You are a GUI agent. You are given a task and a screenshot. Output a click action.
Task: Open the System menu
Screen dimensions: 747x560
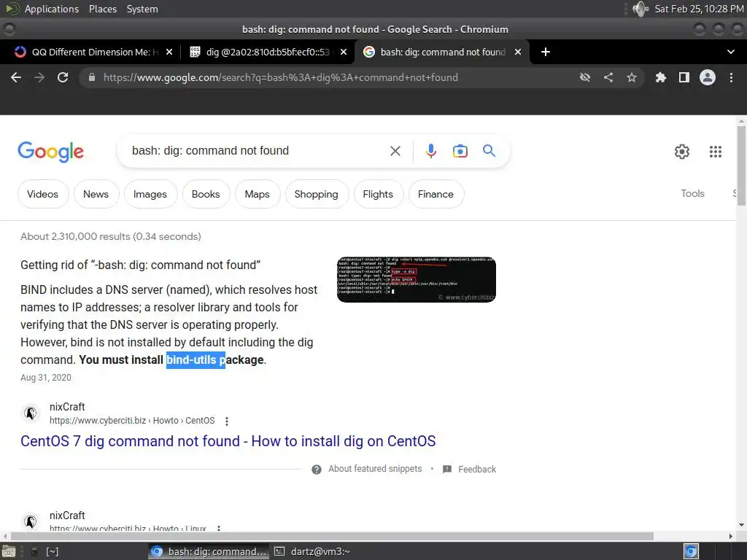[142, 9]
